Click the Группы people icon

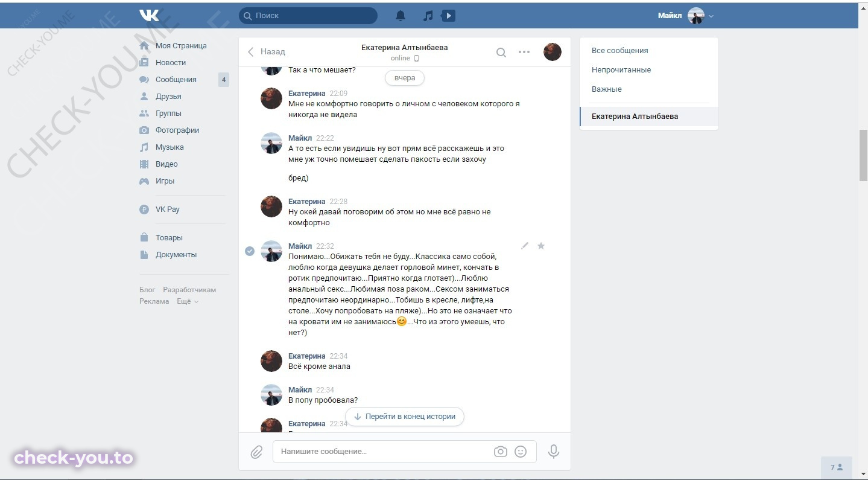(144, 114)
